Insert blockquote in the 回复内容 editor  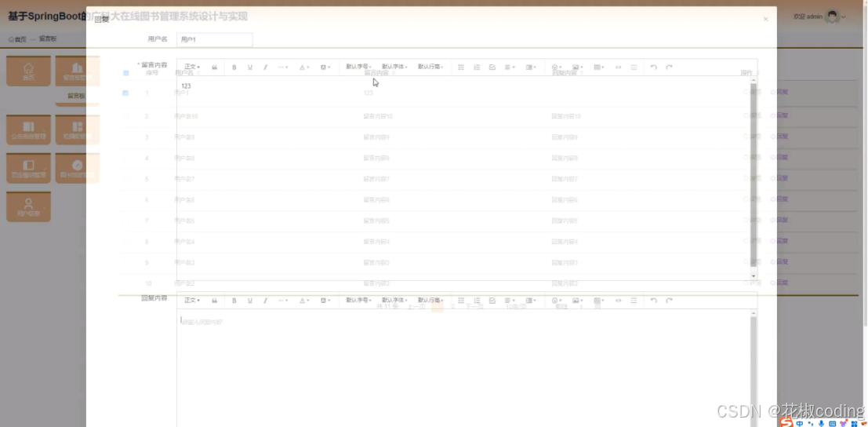(214, 300)
